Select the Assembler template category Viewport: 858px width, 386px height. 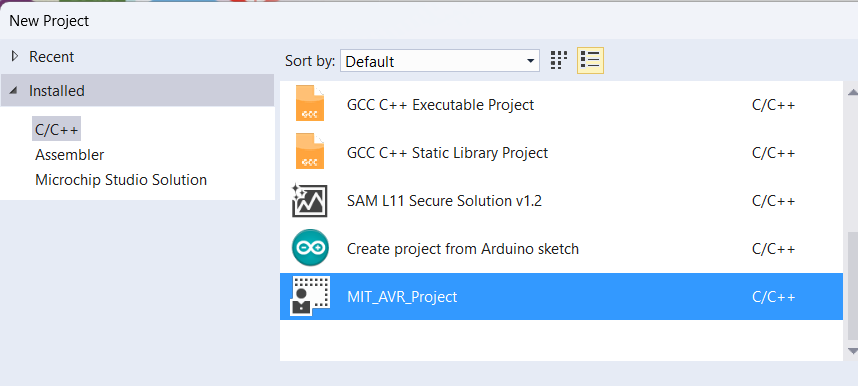tap(69, 155)
